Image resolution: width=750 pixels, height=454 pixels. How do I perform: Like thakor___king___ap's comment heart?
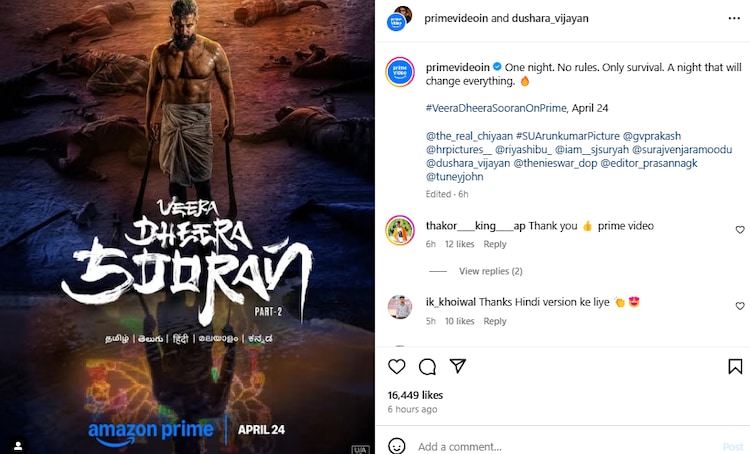pyautogui.click(x=740, y=230)
